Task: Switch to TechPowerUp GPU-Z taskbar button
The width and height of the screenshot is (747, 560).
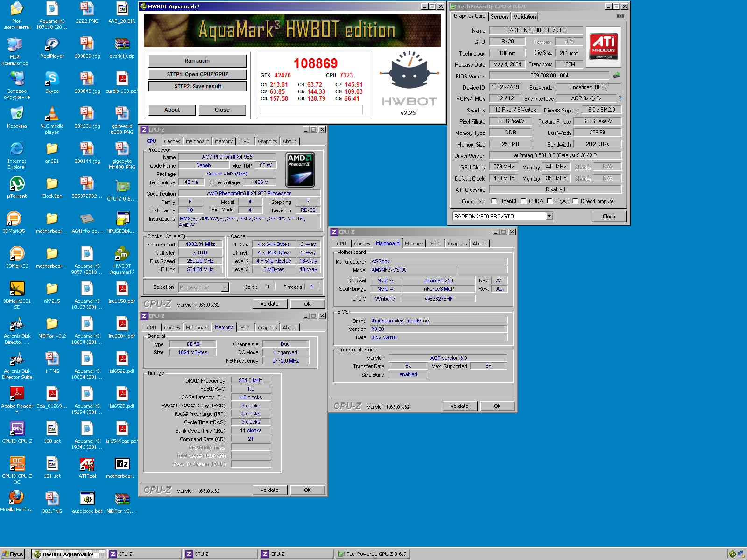Action: [x=373, y=554]
